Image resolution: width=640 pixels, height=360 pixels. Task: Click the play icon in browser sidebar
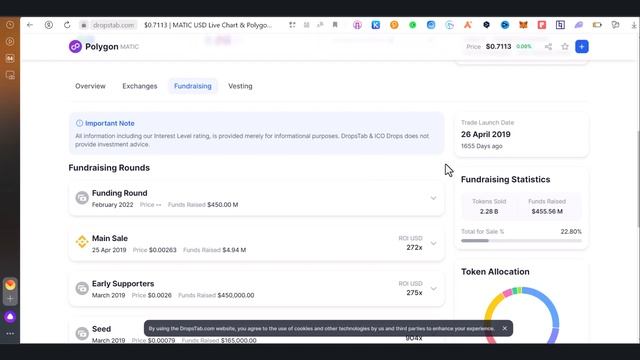tap(10, 42)
